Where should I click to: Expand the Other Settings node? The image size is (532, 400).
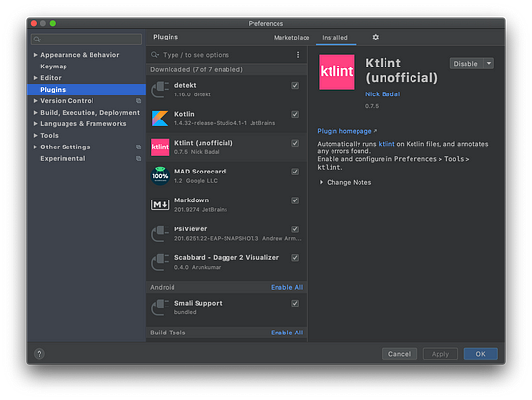35,147
